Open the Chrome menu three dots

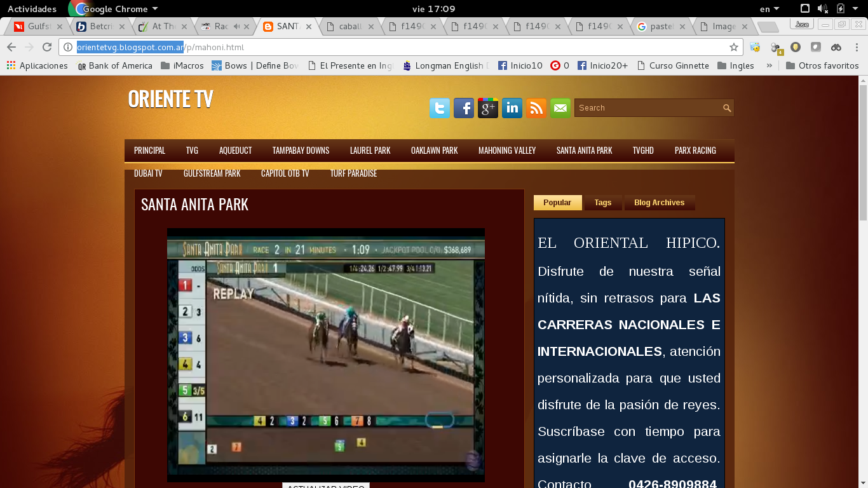click(x=856, y=47)
